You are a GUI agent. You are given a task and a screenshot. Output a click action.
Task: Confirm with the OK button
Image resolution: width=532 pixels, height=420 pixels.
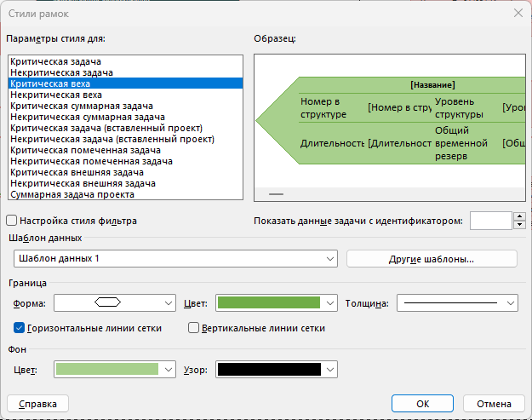pyautogui.click(x=422, y=404)
